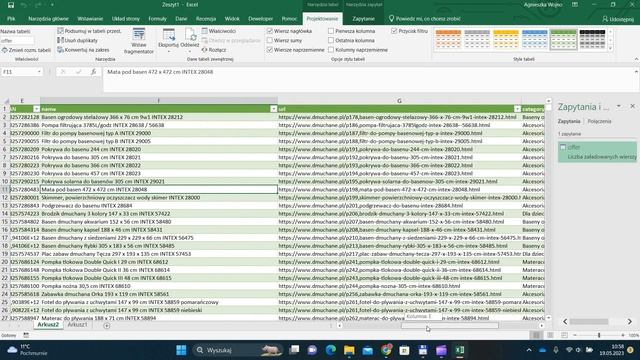640x360 pixels.
Task: Collapse the ribbon
Action: pos(636,59)
